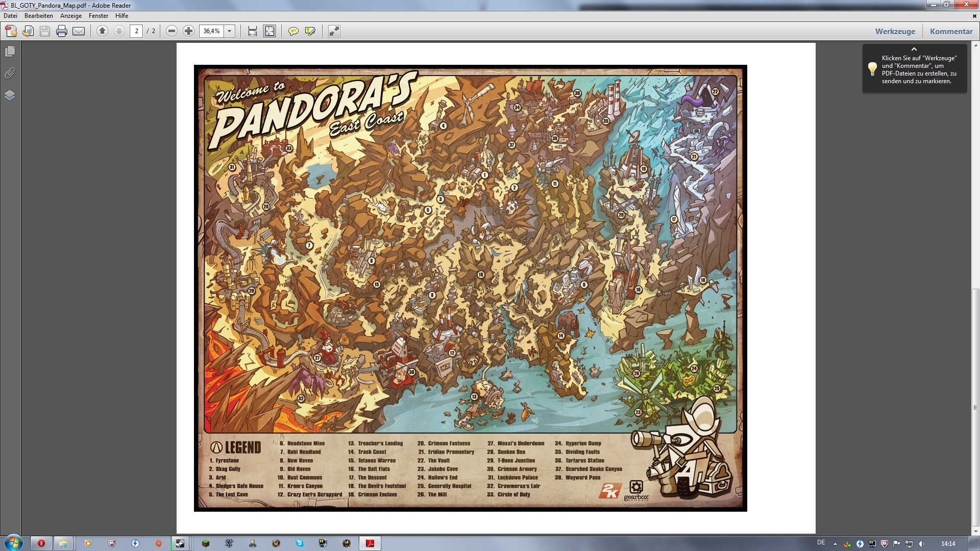The height and width of the screenshot is (551, 980).
Task: Go to next page with down arrow
Action: tap(119, 31)
